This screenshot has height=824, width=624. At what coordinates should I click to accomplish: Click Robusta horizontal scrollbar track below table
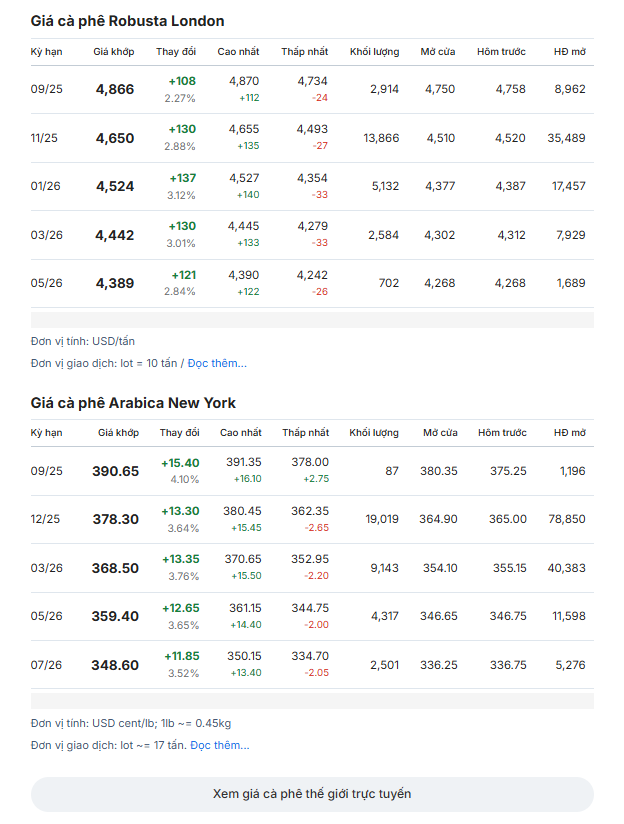[312, 320]
